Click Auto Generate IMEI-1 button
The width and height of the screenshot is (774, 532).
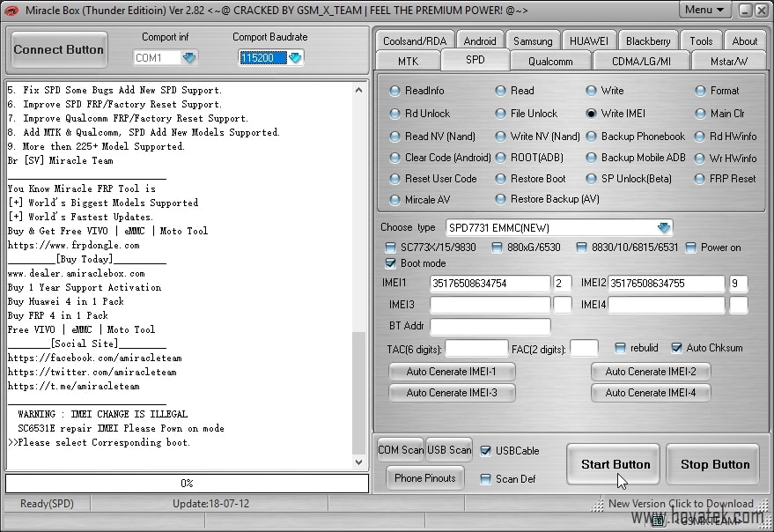click(x=452, y=372)
